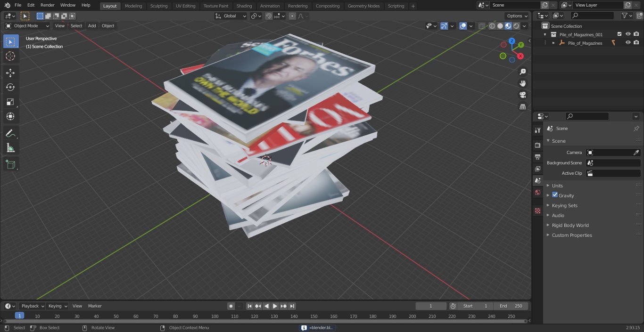Hide Pile_of_Magazines object with eye icon
Screen dimensions: 644x332
tap(628, 43)
